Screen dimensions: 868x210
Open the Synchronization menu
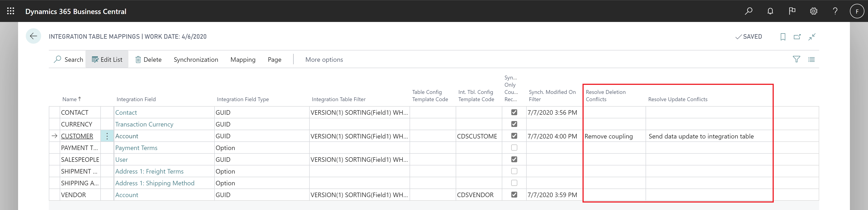click(196, 59)
